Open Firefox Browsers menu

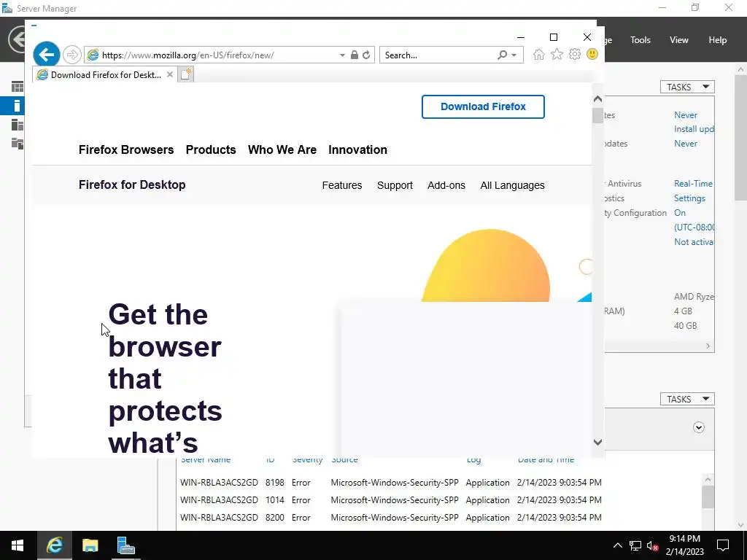click(126, 149)
